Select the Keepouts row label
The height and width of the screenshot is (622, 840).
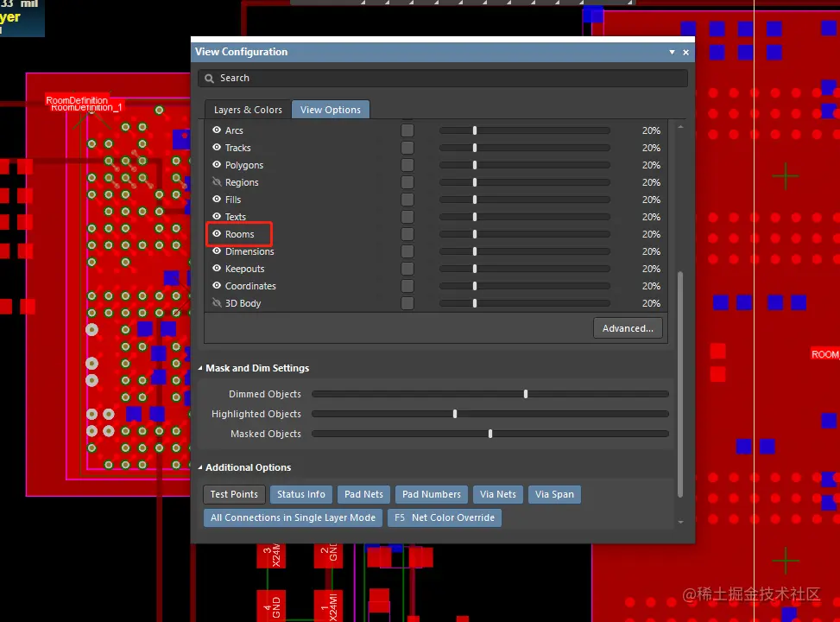(245, 269)
